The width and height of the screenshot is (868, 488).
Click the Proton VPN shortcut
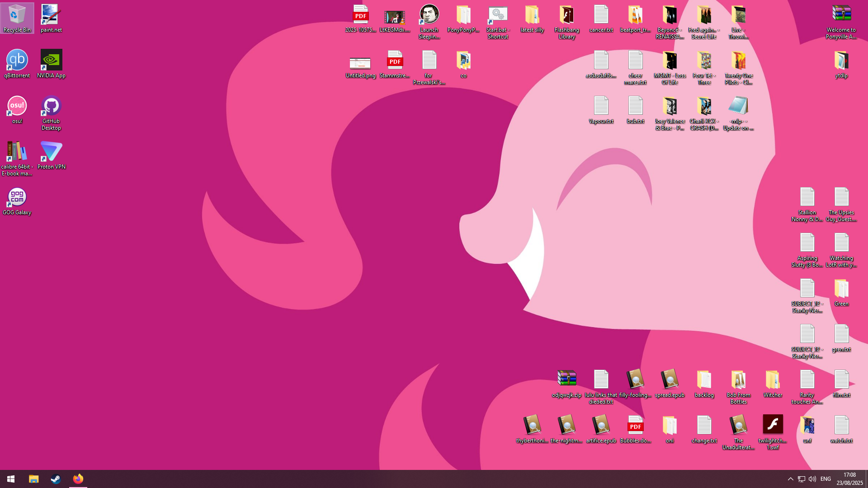[51, 154]
